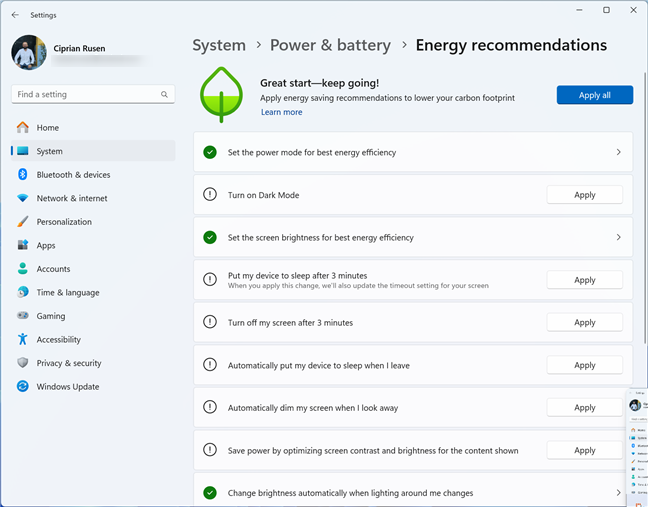Click the Home icon in sidebar

pyautogui.click(x=23, y=127)
